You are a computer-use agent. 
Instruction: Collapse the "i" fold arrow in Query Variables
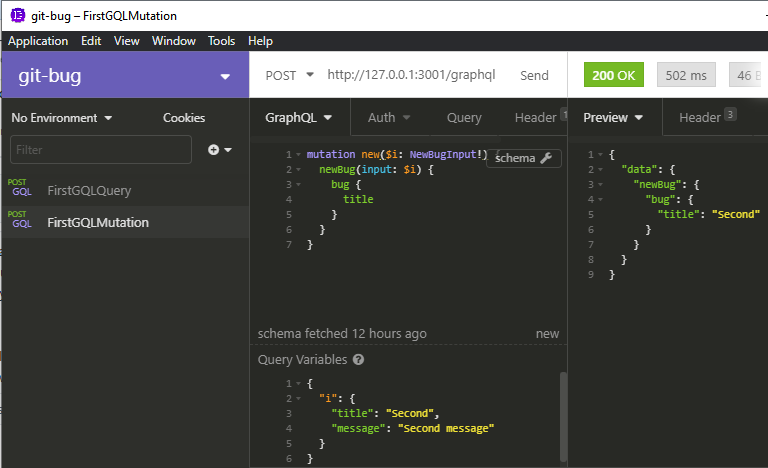(x=298, y=399)
